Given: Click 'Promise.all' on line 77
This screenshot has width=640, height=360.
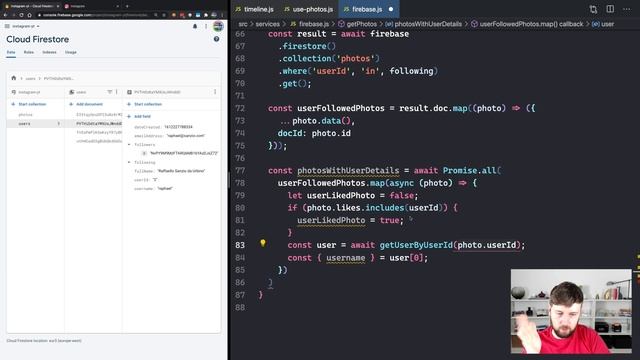Looking at the screenshot, I should [469, 170].
